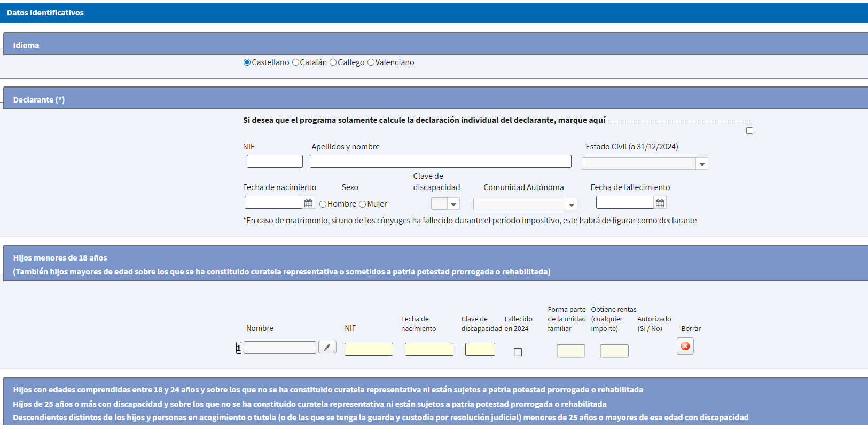Select Mujer as sex
Screen dimensions: 868x425
(x=363, y=204)
